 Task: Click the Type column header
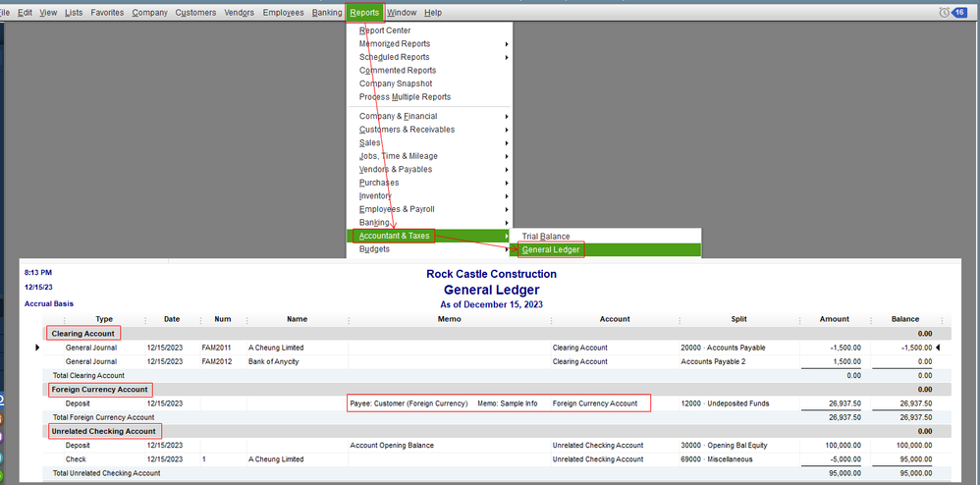pyautogui.click(x=104, y=319)
